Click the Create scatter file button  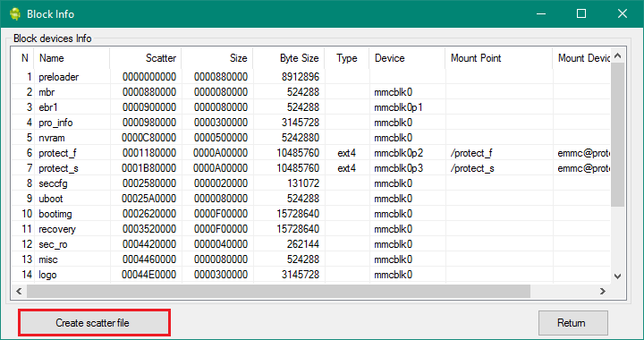point(94,323)
